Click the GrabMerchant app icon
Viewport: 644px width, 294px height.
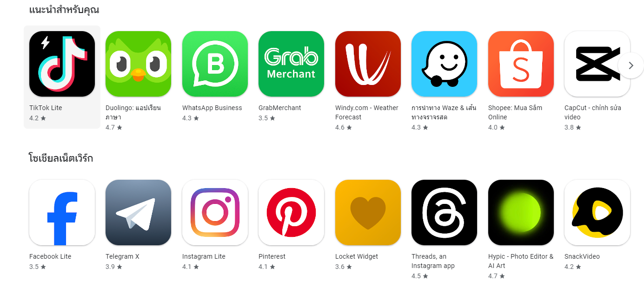click(x=291, y=64)
